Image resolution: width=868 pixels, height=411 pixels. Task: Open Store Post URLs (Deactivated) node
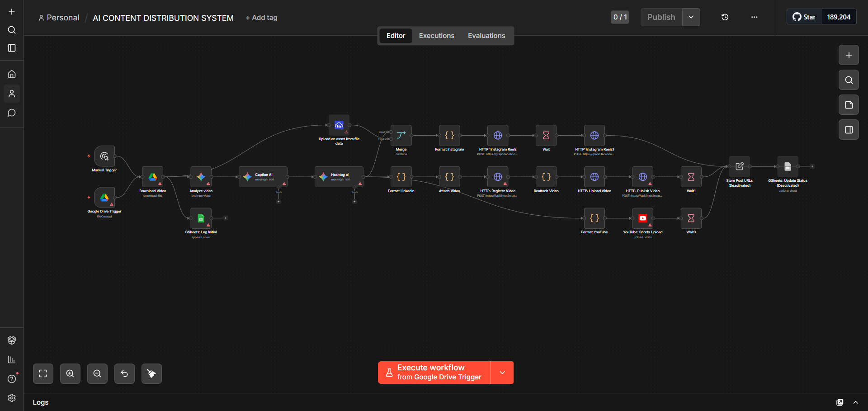(740, 166)
